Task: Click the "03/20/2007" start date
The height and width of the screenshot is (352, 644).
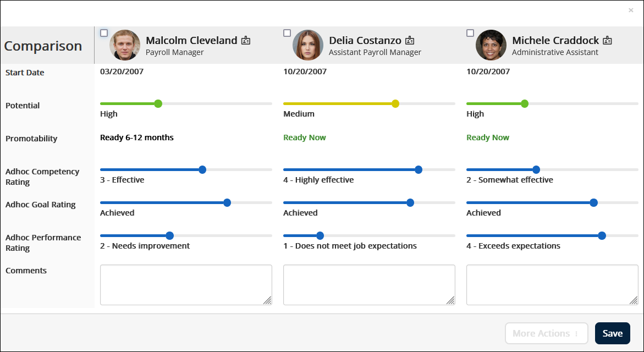Action: tap(122, 71)
